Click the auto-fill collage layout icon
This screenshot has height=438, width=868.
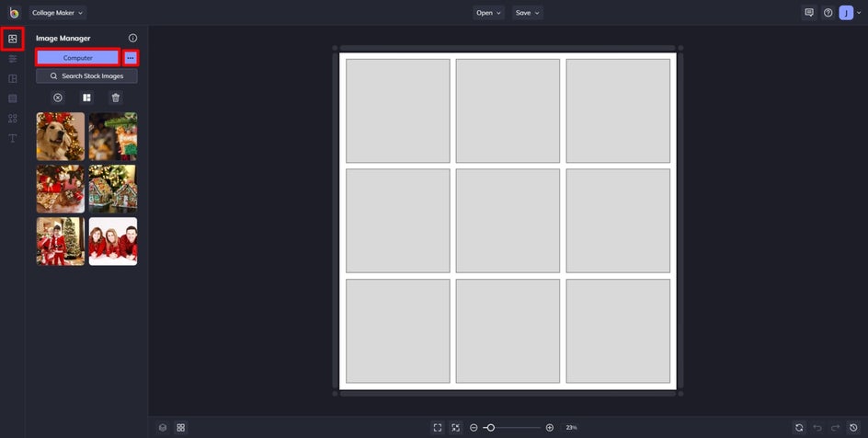click(x=87, y=98)
